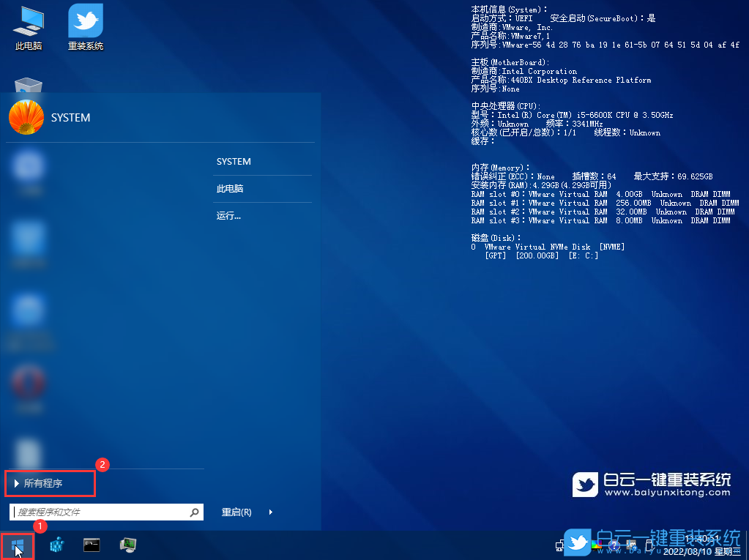Launch 重装系统 from the desktop

tap(85, 22)
